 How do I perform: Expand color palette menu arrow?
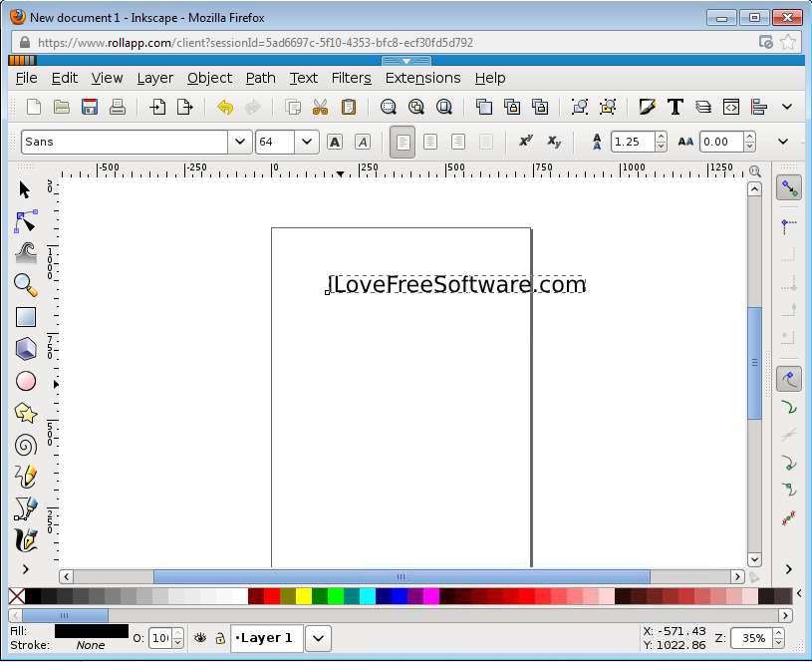pos(800,593)
